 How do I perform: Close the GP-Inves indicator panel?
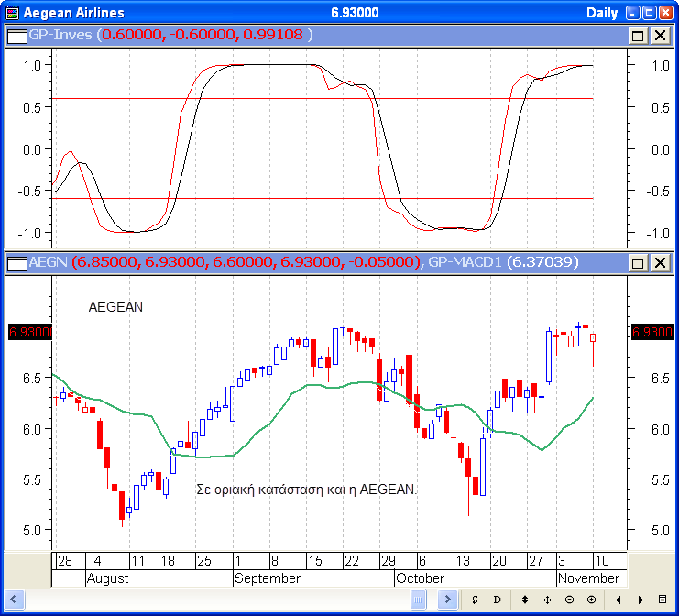[x=659, y=35]
